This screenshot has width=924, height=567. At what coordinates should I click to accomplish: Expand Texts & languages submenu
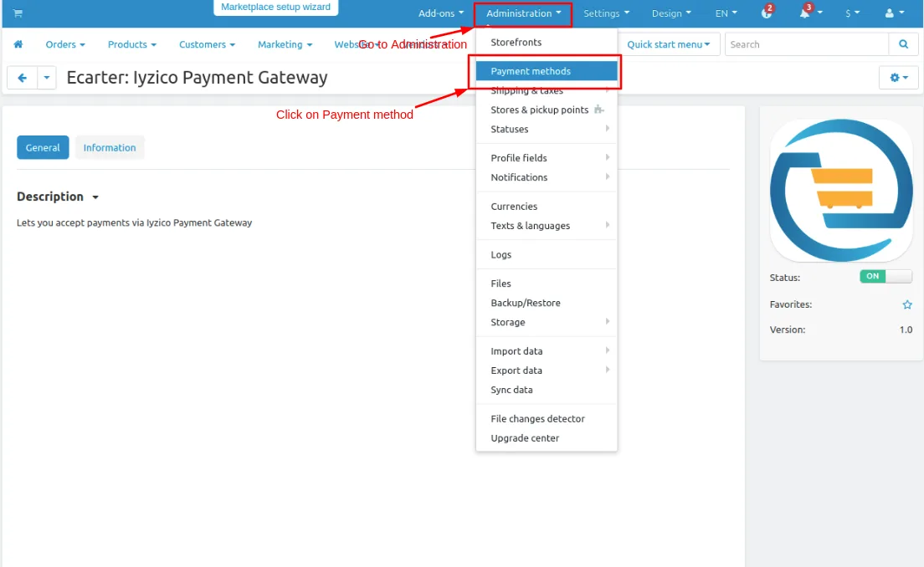pyautogui.click(x=547, y=226)
